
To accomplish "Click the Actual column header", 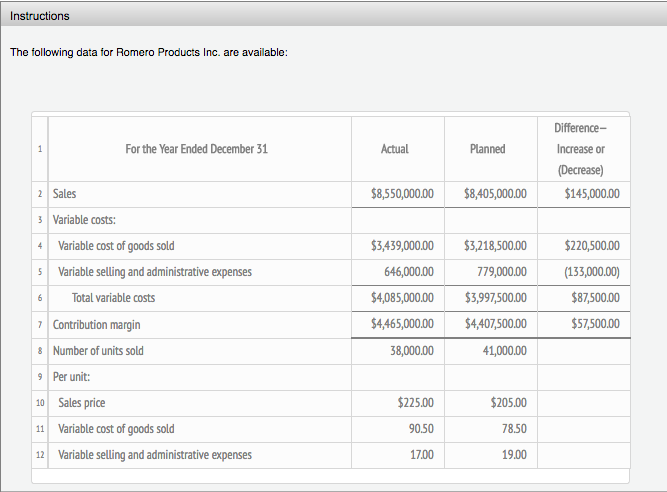I will 395,149.
